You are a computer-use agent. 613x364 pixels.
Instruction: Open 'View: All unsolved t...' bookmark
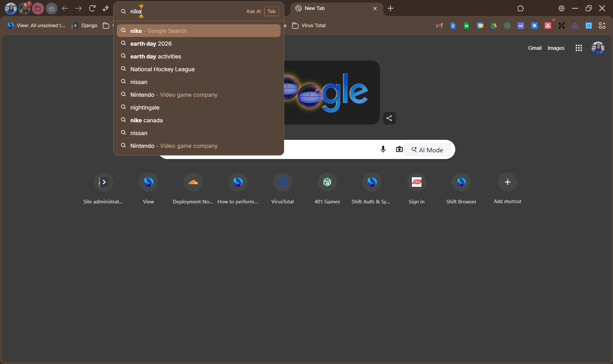[x=36, y=26]
